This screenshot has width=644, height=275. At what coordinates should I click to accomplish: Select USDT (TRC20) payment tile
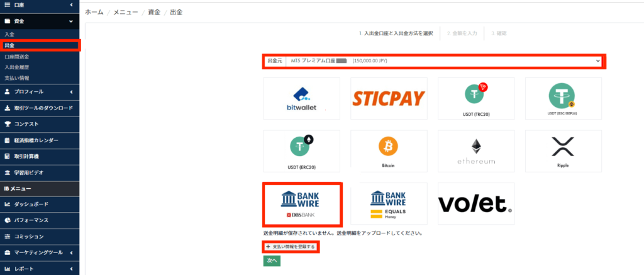[x=476, y=99]
